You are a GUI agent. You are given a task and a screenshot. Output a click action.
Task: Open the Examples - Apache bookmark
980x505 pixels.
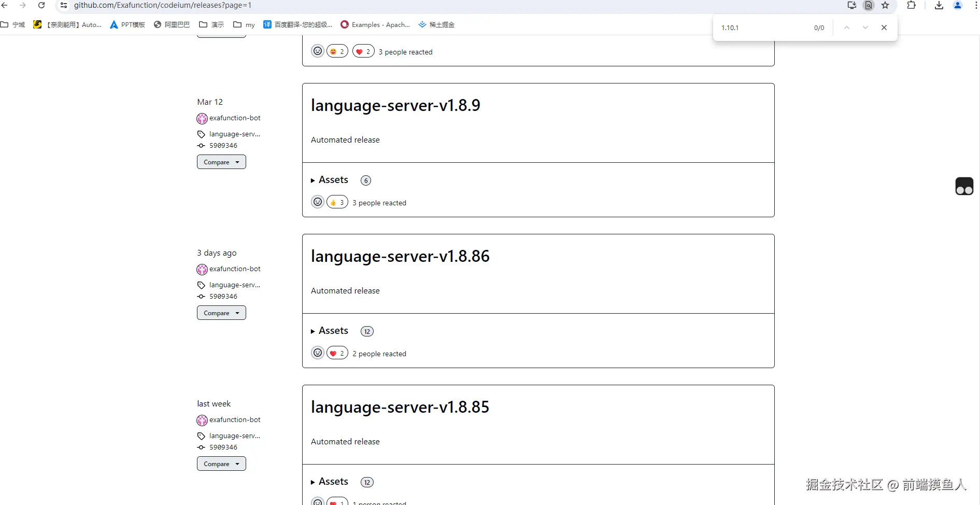click(375, 24)
